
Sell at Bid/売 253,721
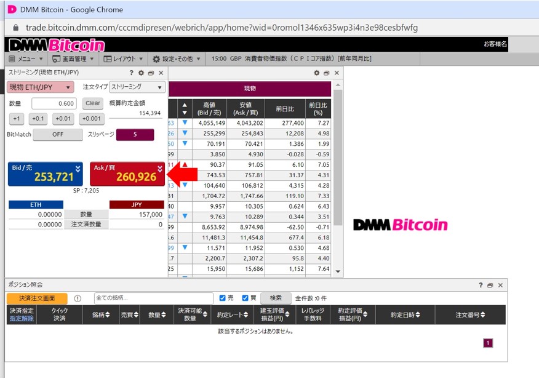click(x=45, y=174)
